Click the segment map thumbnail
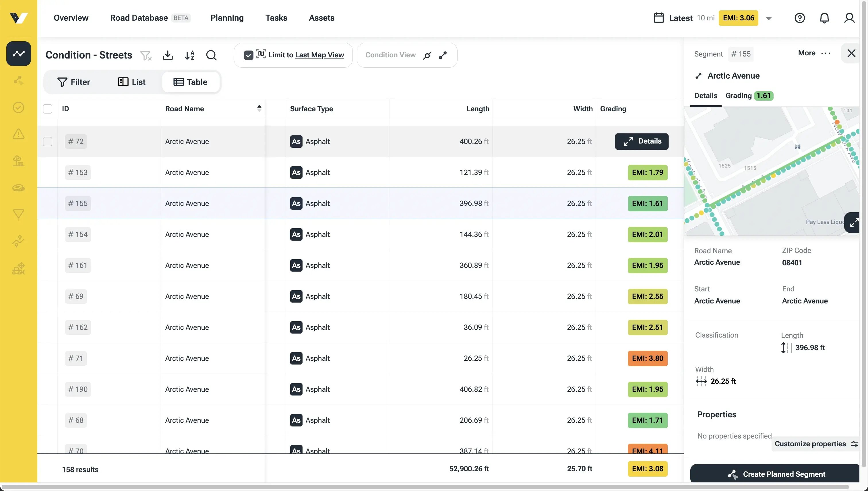This screenshot has width=868, height=491. tap(772, 171)
